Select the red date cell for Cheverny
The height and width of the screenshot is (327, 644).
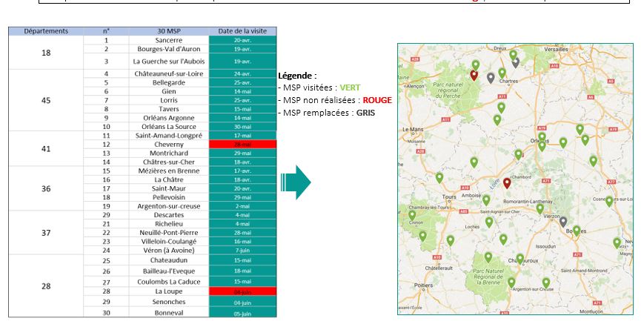(x=242, y=144)
